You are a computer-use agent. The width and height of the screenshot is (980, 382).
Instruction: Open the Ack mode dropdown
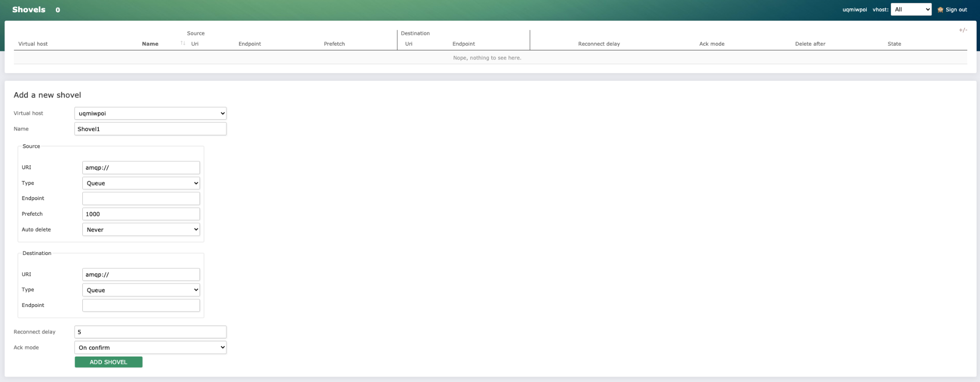coord(151,347)
